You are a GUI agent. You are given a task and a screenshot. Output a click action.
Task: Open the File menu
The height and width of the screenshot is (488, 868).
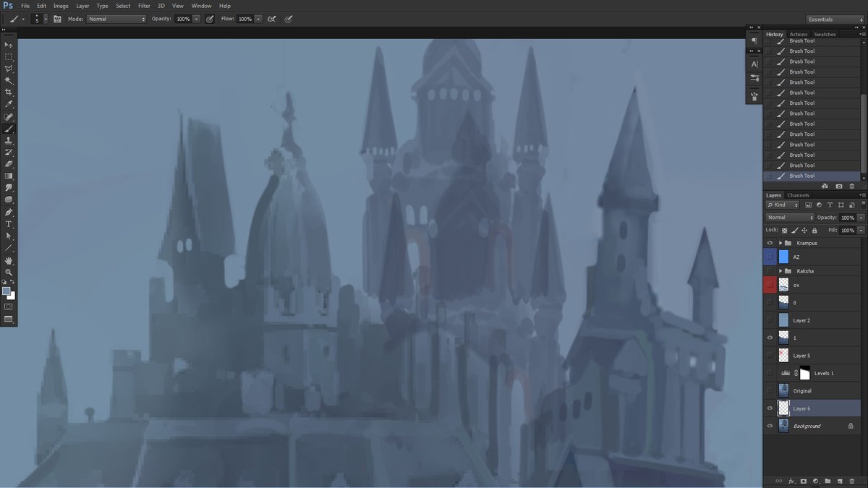coord(25,6)
